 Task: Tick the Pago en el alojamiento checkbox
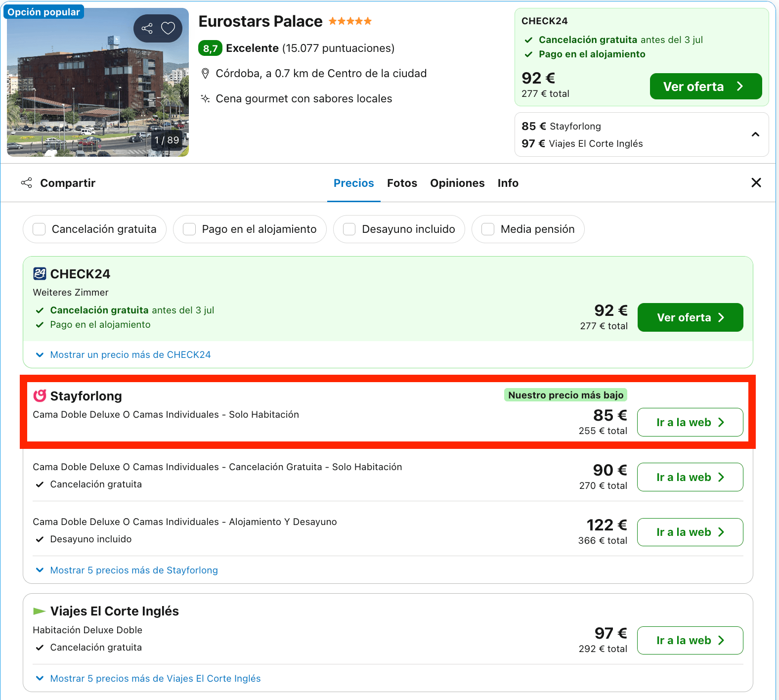(x=189, y=229)
